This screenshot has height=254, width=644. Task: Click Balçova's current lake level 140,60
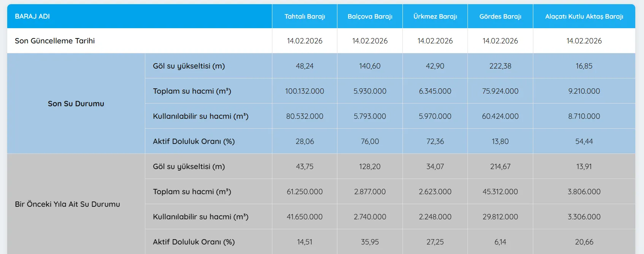[370, 66]
